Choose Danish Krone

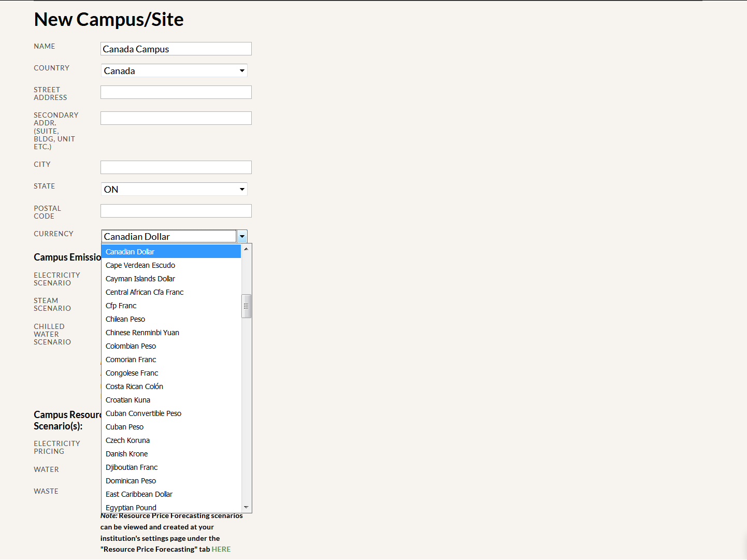[171, 454]
